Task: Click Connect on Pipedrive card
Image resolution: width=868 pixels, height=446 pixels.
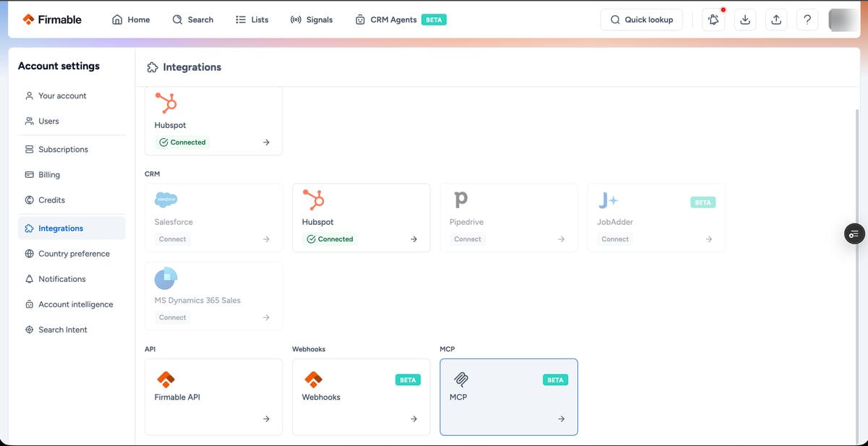Action: coord(467,239)
